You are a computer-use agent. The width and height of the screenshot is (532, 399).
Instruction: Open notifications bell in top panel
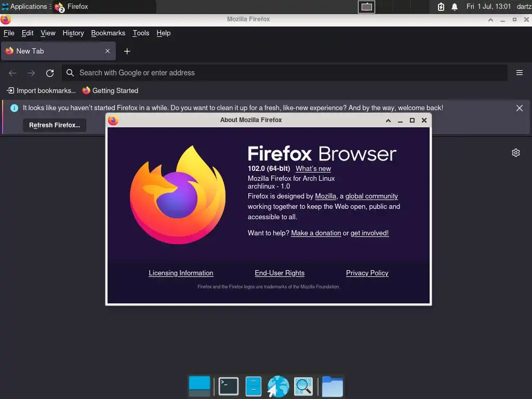tap(455, 7)
